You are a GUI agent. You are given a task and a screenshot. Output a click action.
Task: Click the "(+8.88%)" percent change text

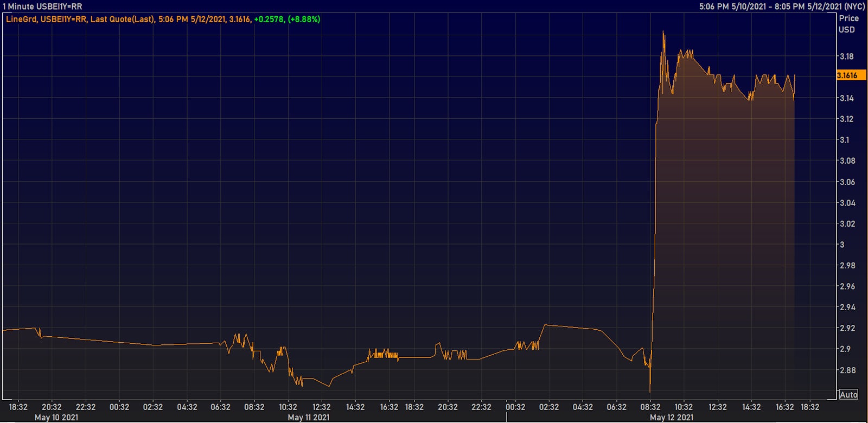coord(304,19)
